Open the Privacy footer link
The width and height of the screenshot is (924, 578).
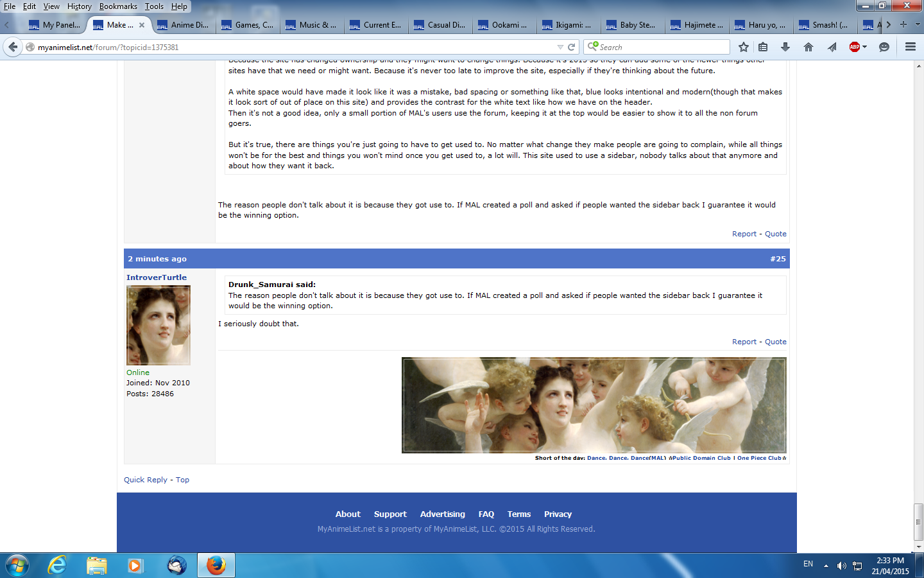click(x=558, y=514)
